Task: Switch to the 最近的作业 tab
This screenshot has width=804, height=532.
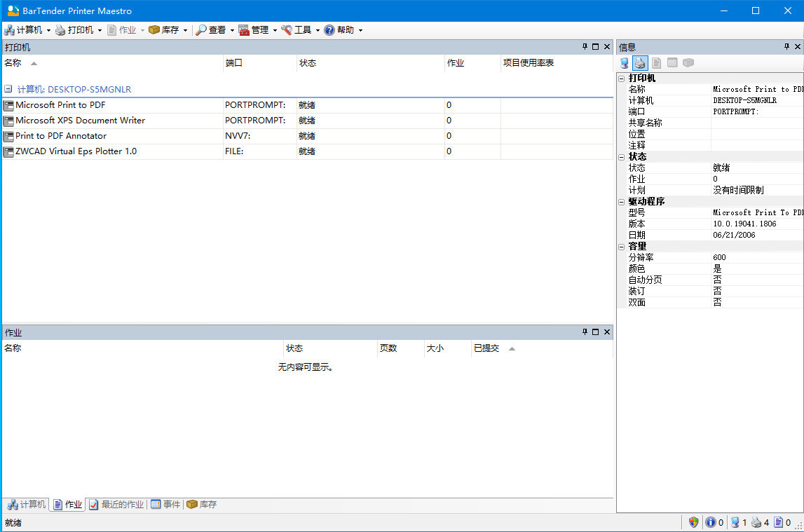Action: (116, 505)
